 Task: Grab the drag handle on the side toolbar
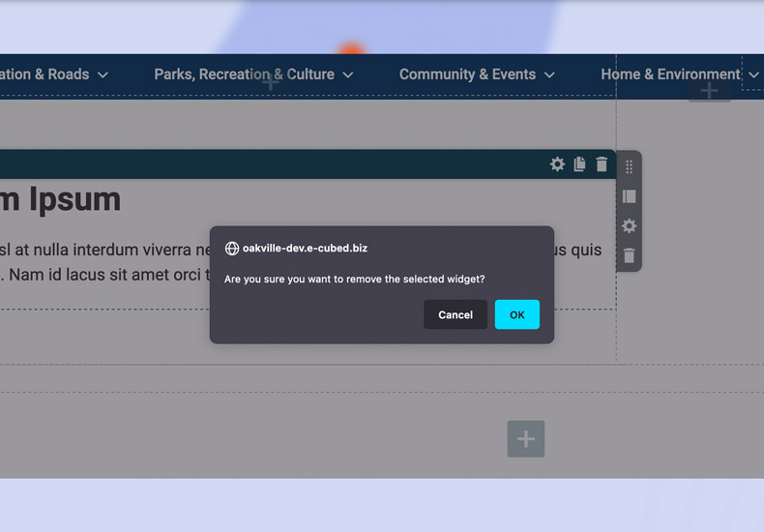[629, 167]
